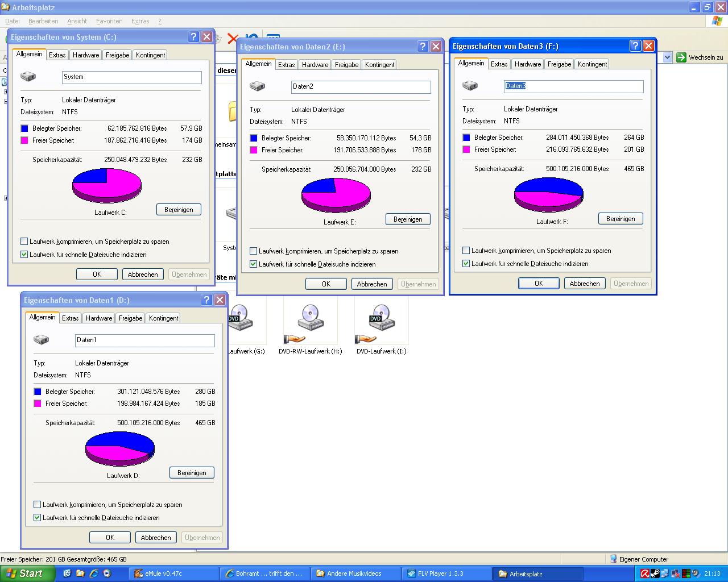Click magenta Freier Speicher swatch in Daten1 dialog
This screenshot has height=582, width=728.
click(x=38, y=404)
